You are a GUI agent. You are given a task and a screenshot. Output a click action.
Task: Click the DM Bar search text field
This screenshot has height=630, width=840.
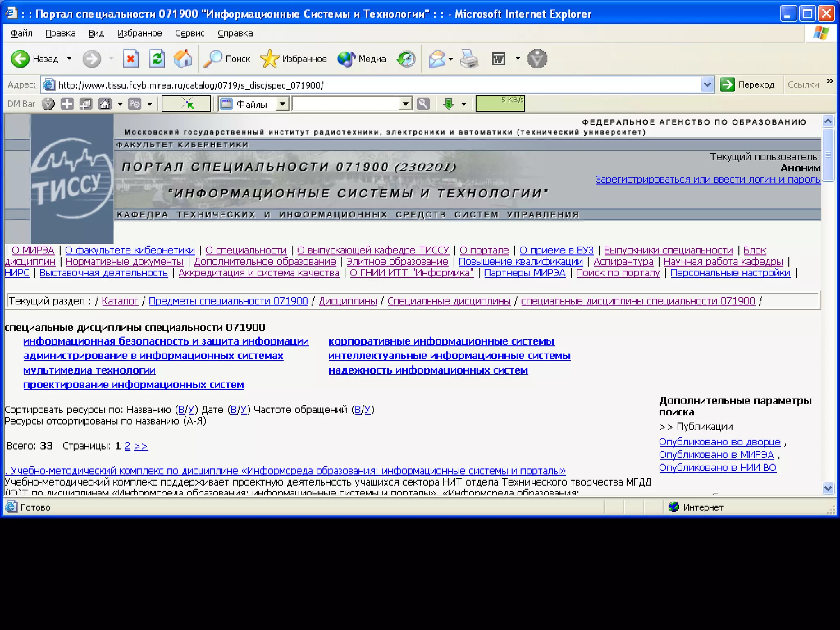[x=345, y=104]
